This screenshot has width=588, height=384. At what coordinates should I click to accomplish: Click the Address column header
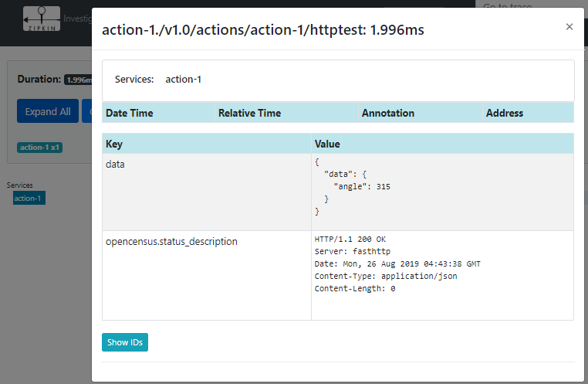(x=505, y=113)
